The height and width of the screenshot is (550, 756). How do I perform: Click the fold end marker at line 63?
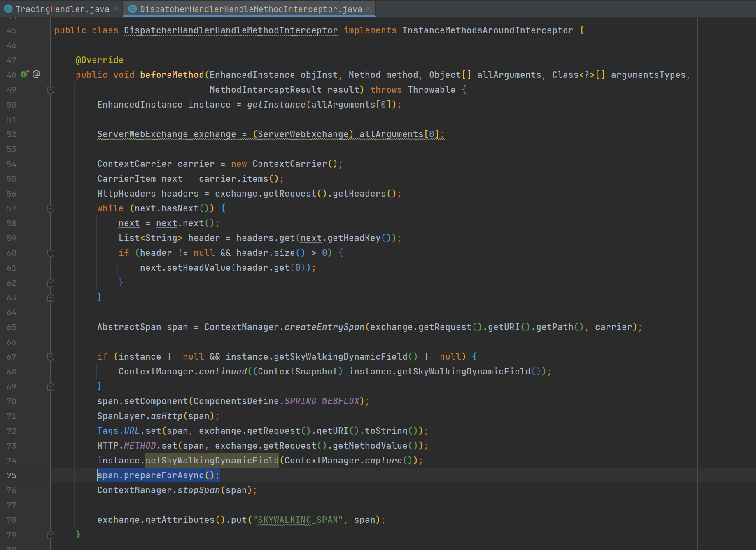[51, 297]
